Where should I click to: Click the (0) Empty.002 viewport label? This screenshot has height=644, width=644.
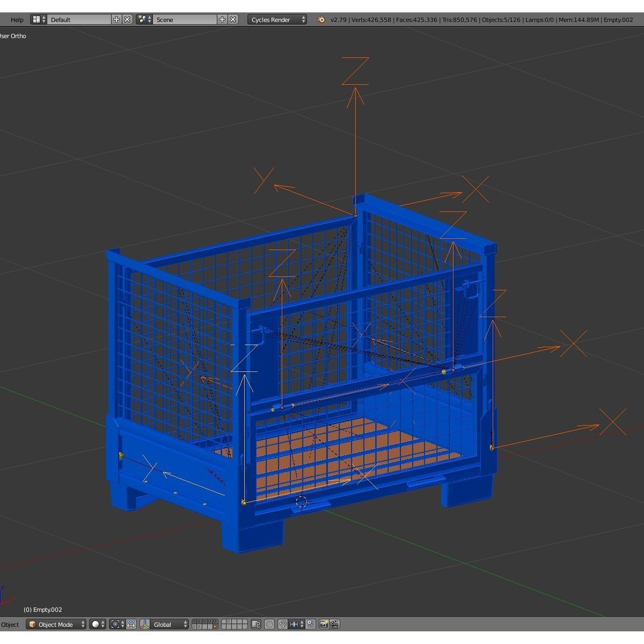coord(43,610)
